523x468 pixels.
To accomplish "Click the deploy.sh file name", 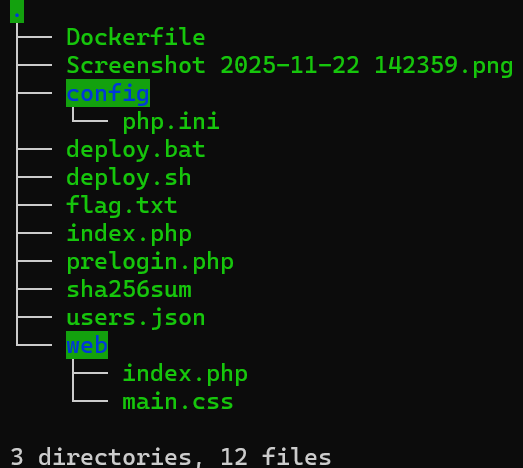I will pyautogui.click(x=129, y=178).
